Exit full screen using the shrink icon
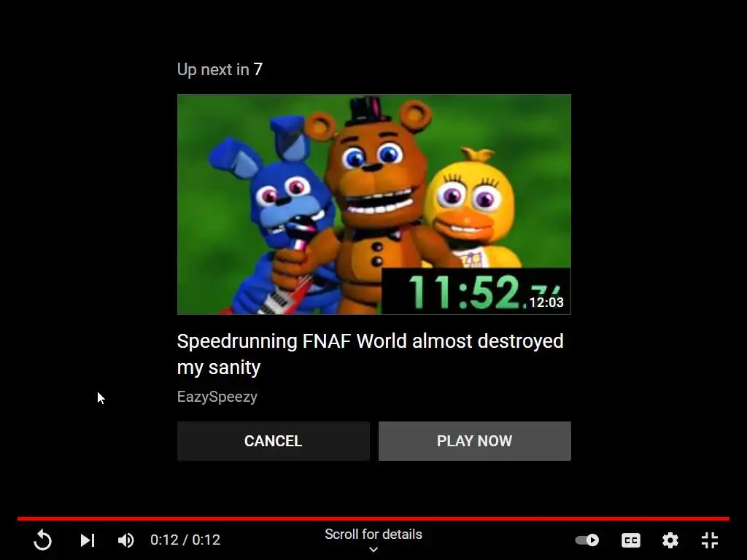The image size is (747, 560). click(710, 540)
